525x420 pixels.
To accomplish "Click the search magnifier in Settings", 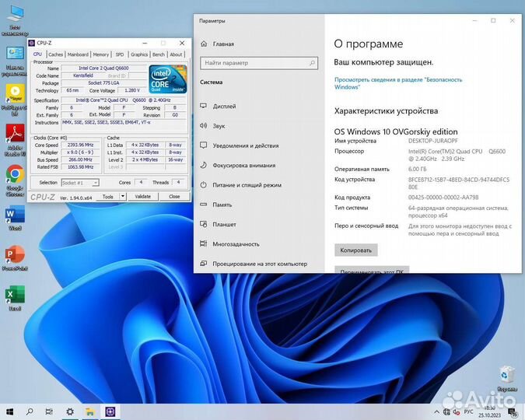I will click(x=312, y=63).
